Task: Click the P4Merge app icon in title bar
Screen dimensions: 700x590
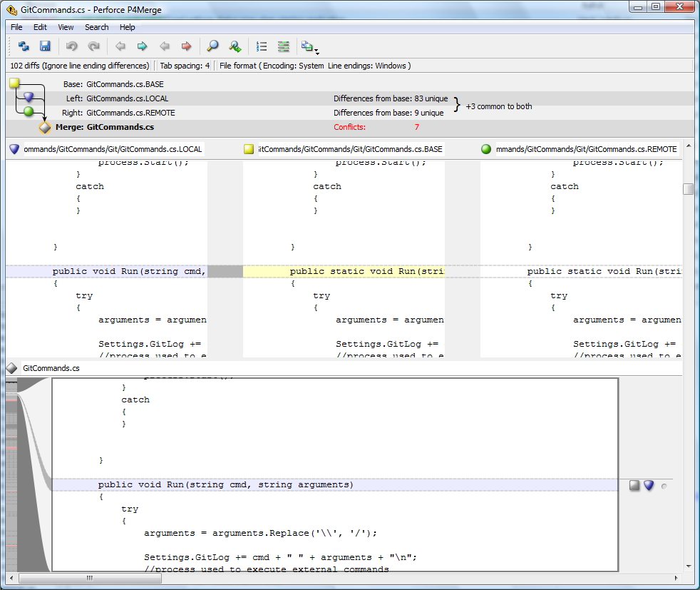Action: (x=11, y=9)
